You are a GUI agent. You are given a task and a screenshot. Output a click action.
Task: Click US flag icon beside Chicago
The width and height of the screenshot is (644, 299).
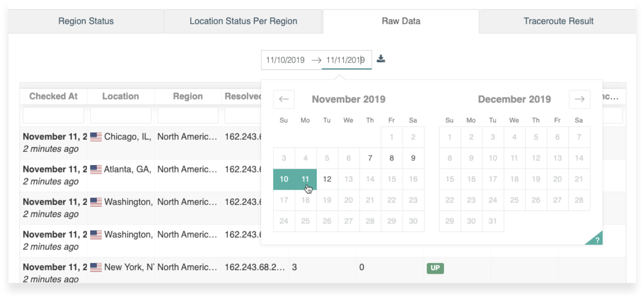tap(96, 137)
